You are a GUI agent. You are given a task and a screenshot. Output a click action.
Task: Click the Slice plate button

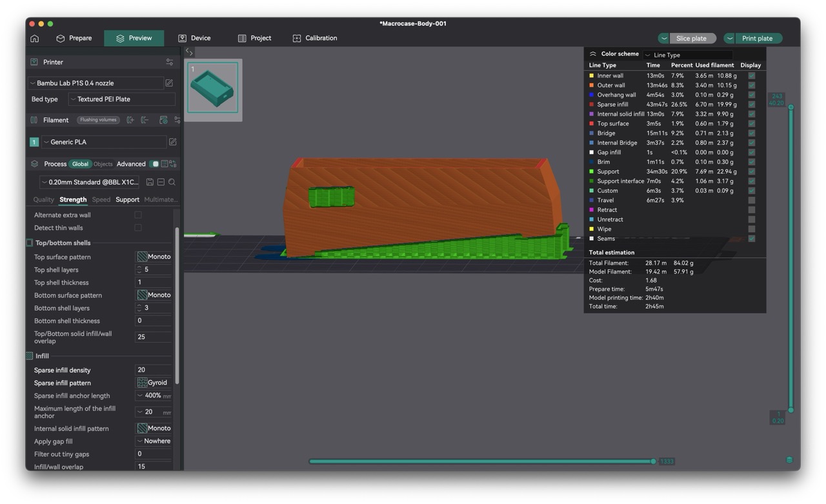point(693,39)
